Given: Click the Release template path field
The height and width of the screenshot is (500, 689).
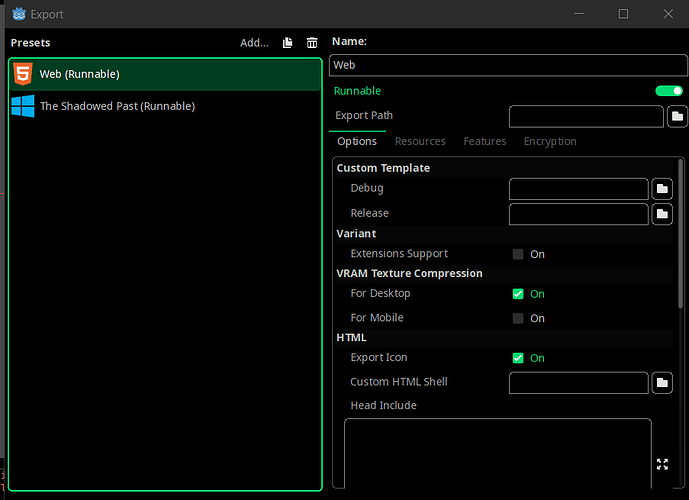Looking at the screenshot, I should click(579, 214).
